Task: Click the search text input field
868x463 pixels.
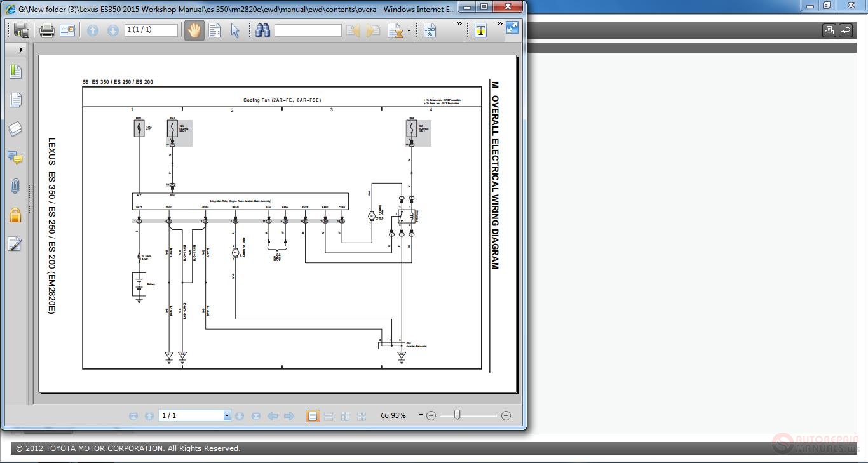Action: 308,30
